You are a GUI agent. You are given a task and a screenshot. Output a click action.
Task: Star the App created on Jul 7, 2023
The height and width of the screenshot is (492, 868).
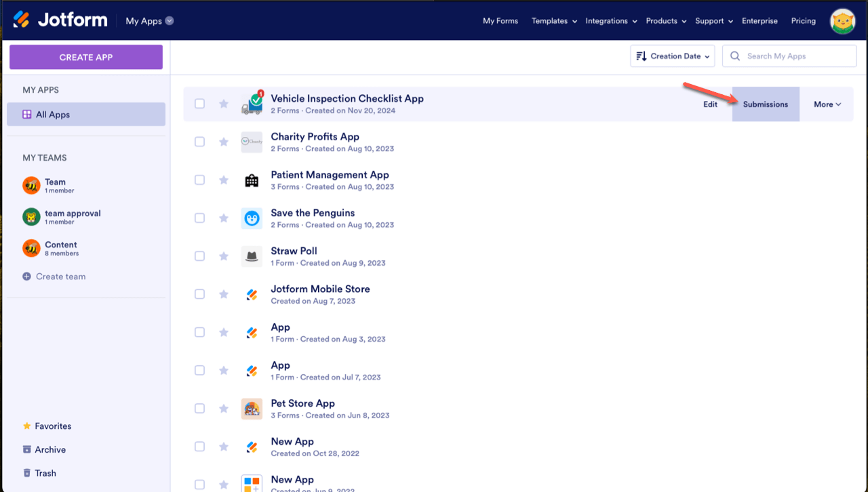[x=224, y=370]
